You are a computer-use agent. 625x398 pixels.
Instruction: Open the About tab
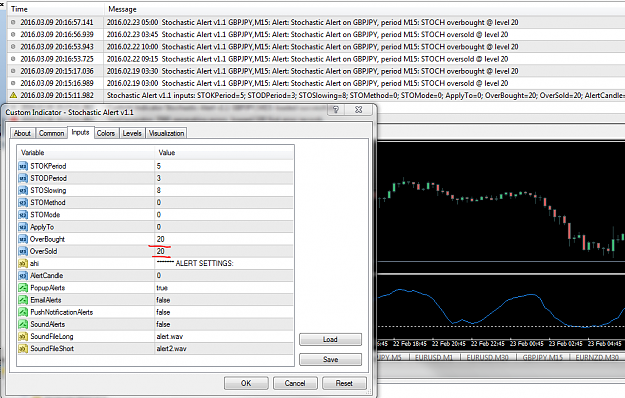[22, 133]
